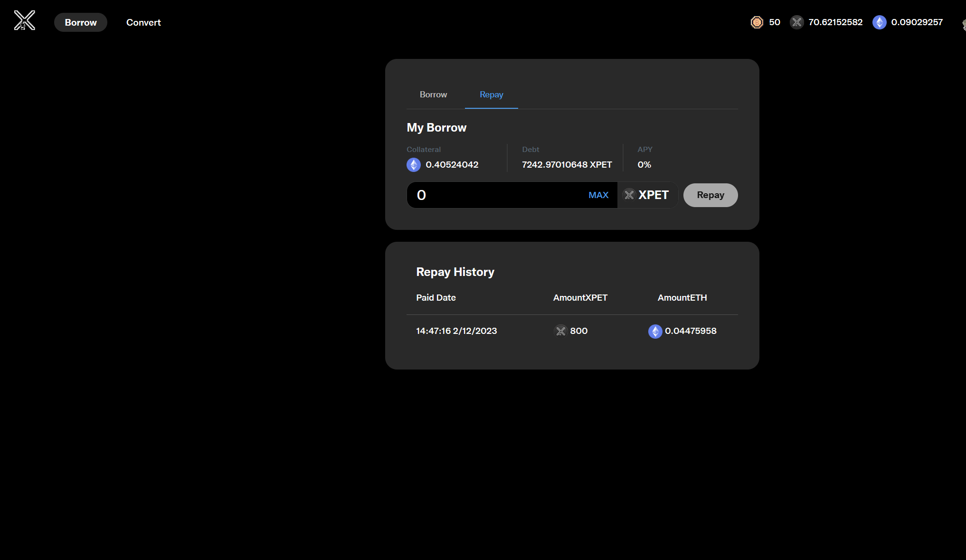Screen dimensions: 966x560
Task: Switch to the Borrow tab
Action: tap(433, 95)
